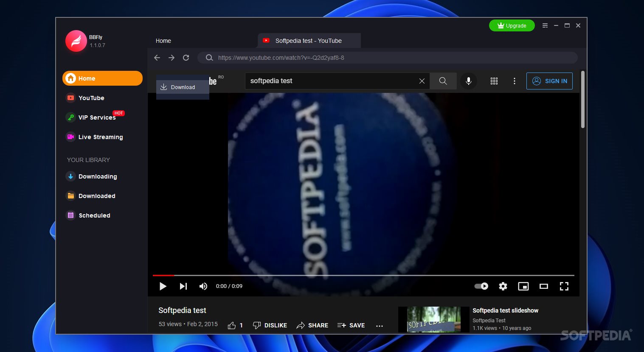Click the Softpedia Test channel name
Screen dimensions: 644x352
[489, 321]
